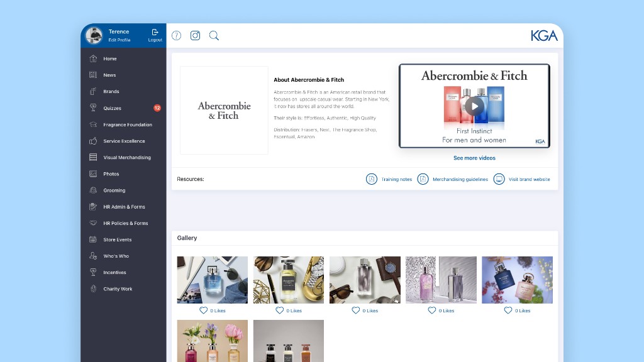Click the Logout text label
The width and height of the screenshot is (644, 362).
point(155,40)
